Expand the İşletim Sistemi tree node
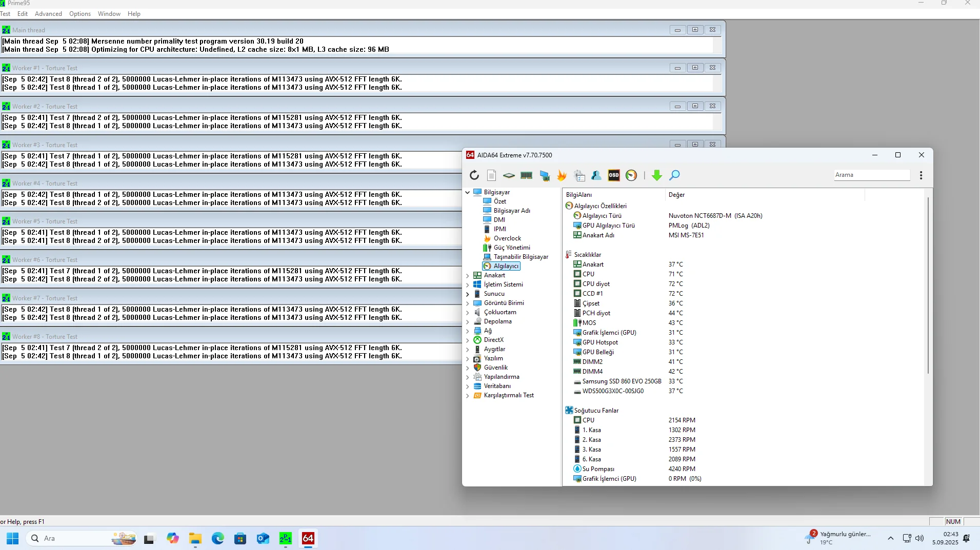Viewport: 980px width, 550px height. pyautogui.click(x=468, y=285)
